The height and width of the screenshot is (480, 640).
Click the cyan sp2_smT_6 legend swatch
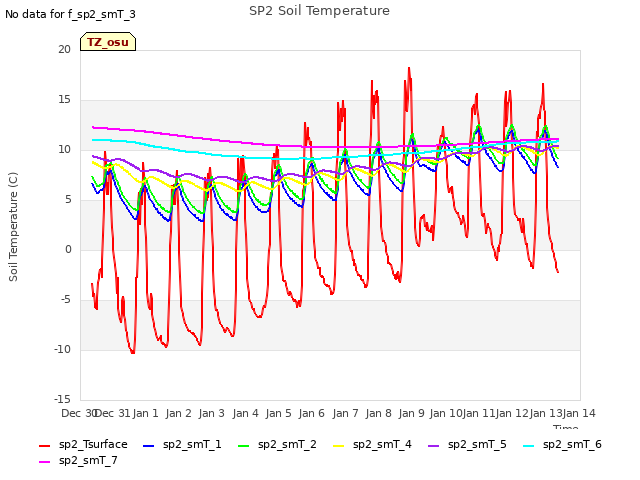pyautogui.click(x=529, y=446)
